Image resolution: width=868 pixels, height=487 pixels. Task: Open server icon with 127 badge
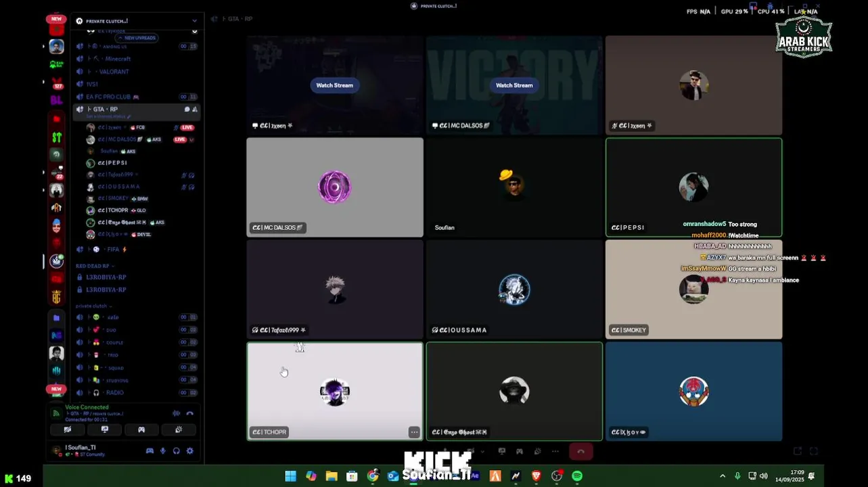57,83
